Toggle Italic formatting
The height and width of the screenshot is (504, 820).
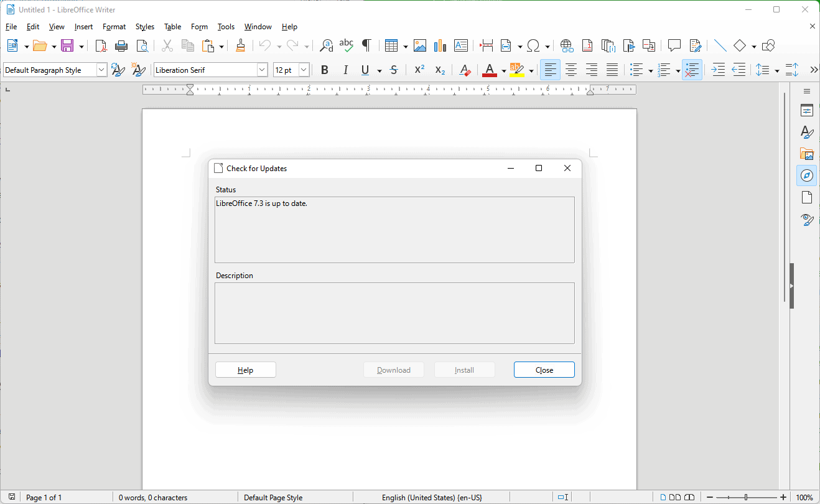pyautogui.click(x=345, y=70)
